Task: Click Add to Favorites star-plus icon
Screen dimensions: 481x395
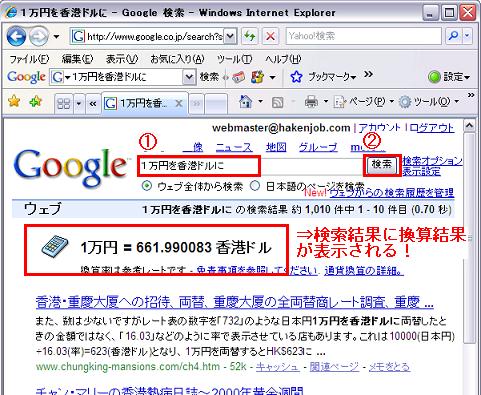Action: (x=35, y=101)
